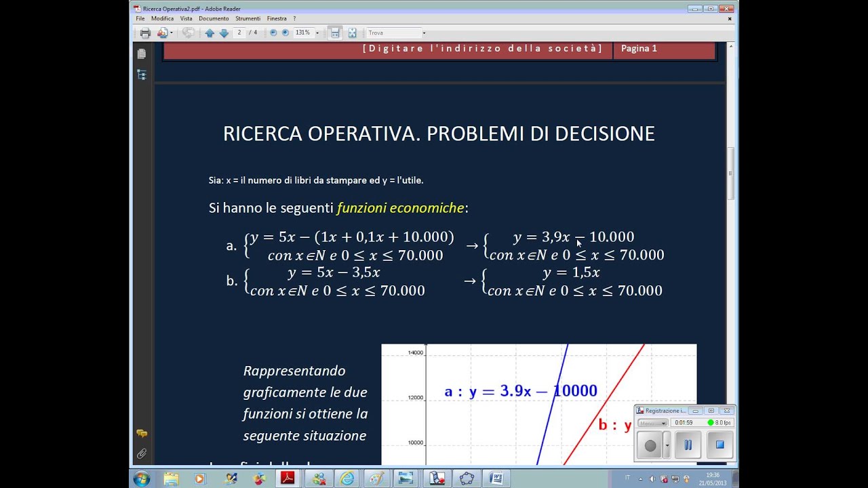Open the Bookmarks structure panel icon

142,75
